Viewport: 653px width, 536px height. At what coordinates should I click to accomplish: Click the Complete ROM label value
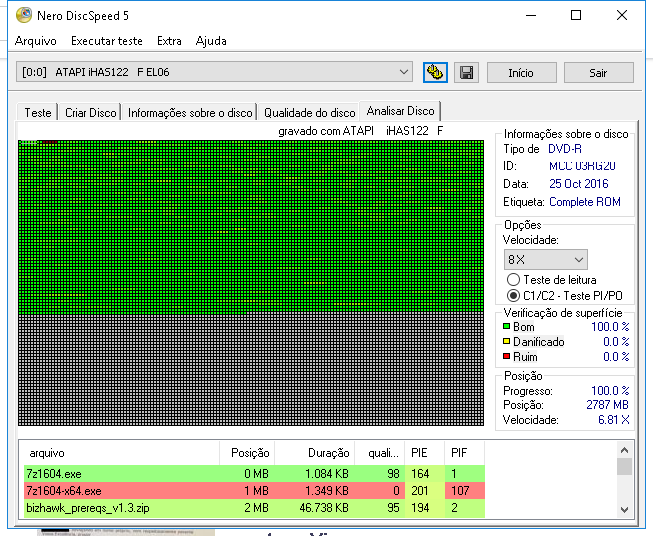coord(585,202)
